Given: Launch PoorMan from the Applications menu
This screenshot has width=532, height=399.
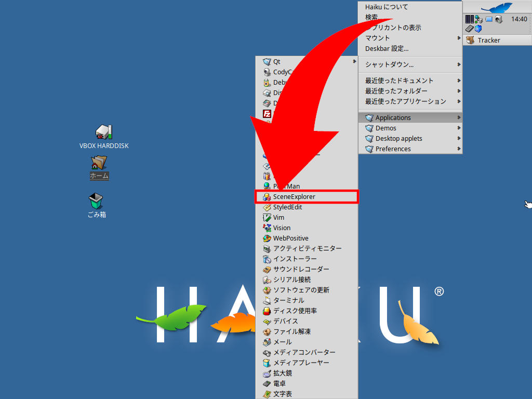Looking at the screenshot, I should pos(307,187).
